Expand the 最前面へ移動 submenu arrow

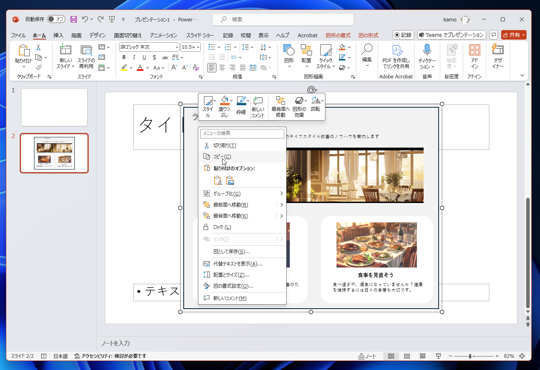click(281, 205)
